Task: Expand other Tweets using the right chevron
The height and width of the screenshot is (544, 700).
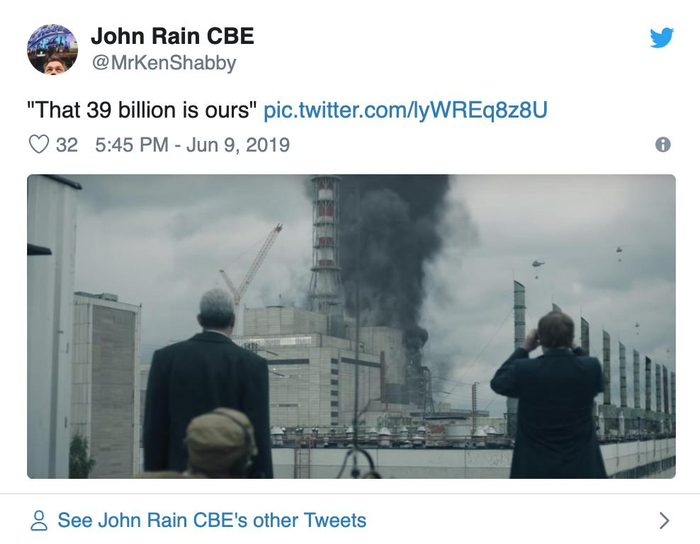Action: click(x=663, y=520)
